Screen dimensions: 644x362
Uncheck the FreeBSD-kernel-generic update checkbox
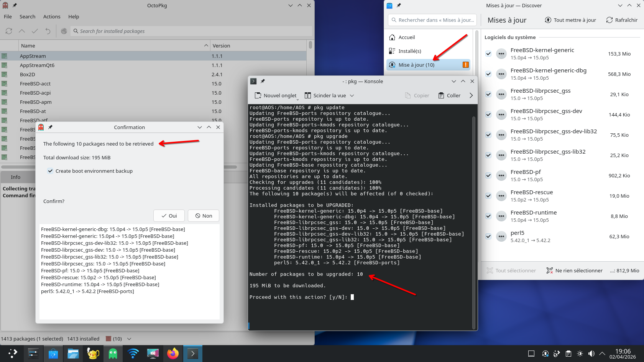click(488, 54)
